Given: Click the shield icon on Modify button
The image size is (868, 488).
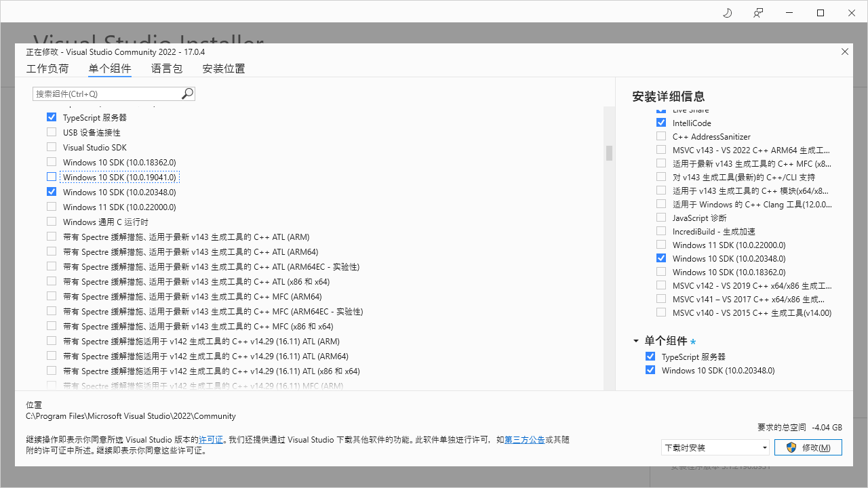Looking at the screenshot, I should [x=791, y=447].
